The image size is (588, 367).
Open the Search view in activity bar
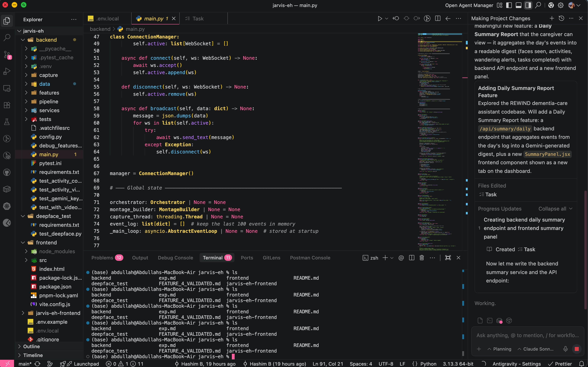[7, 37]
